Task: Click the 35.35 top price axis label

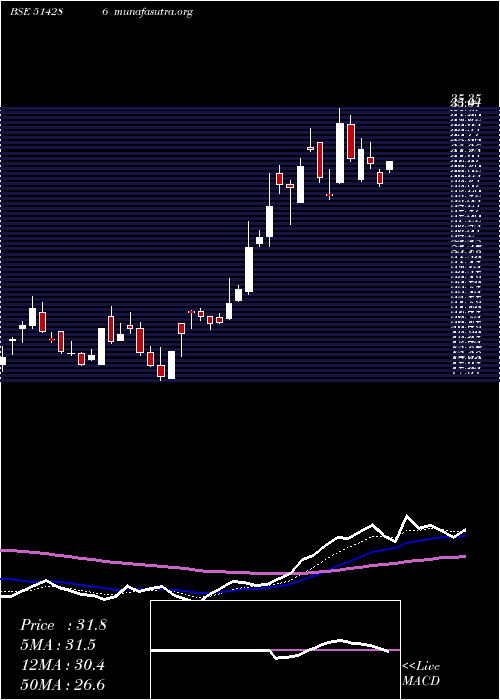Action: coord(465,98)
